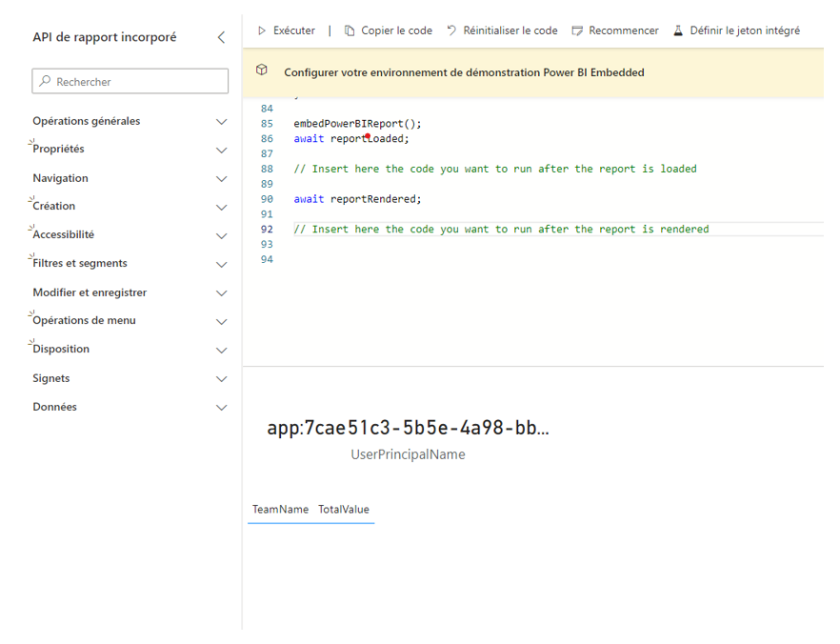Click code line await reportLoaded;

click(x=350, y=139)
